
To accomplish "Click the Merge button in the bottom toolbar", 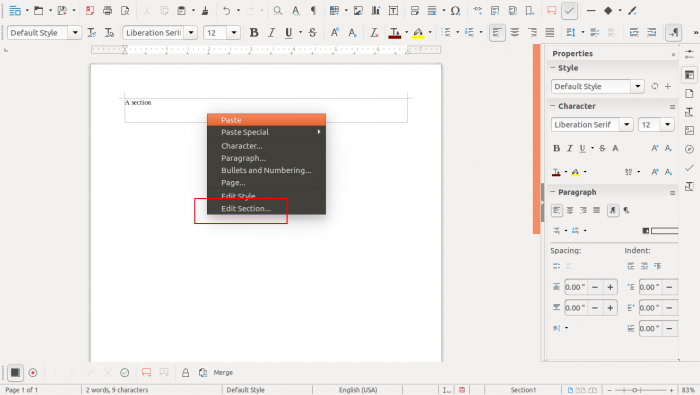I will (x=223, y=372).
